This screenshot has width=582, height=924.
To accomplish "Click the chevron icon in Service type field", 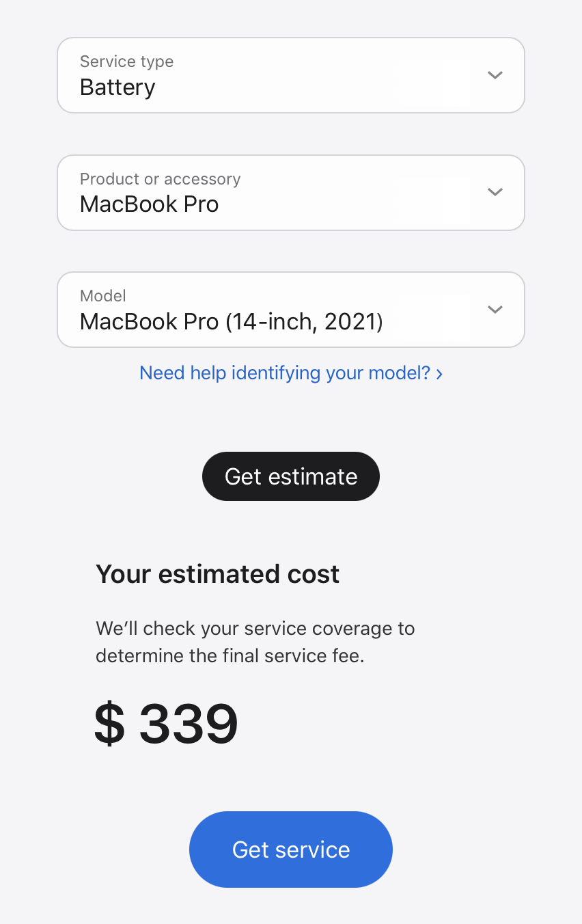I will tap(495, 75).
